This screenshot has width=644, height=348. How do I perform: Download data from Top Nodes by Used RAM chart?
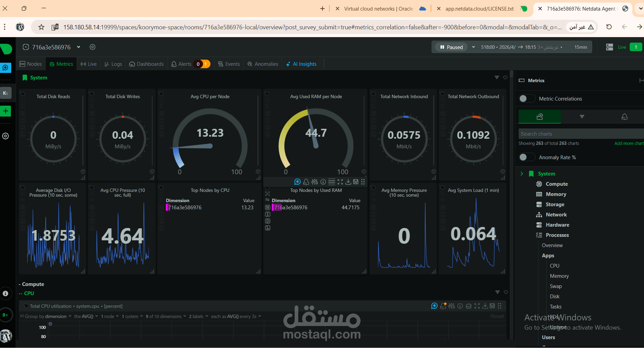[348, 182]
